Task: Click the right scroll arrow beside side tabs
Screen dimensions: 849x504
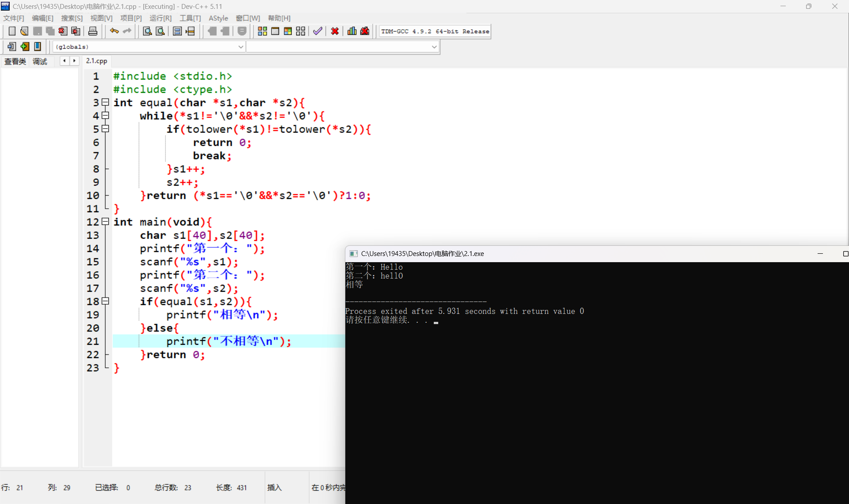Action: (74, 61)
